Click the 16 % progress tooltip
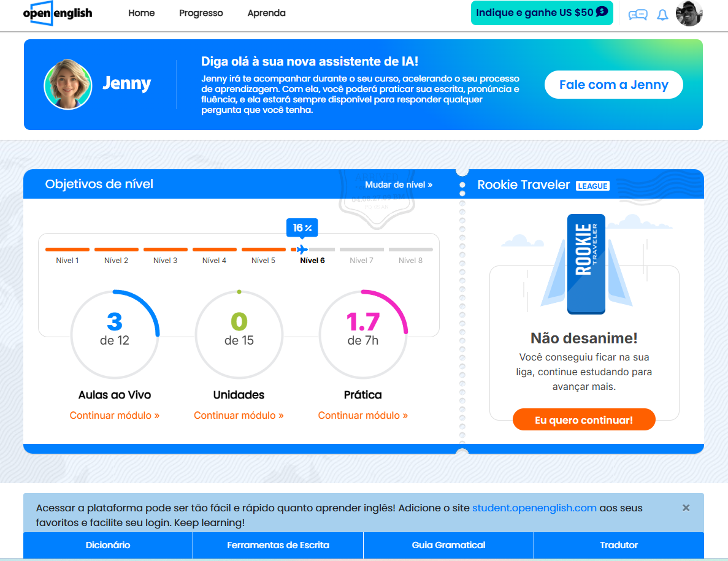 pyautogui.click(x=302, y=228)
